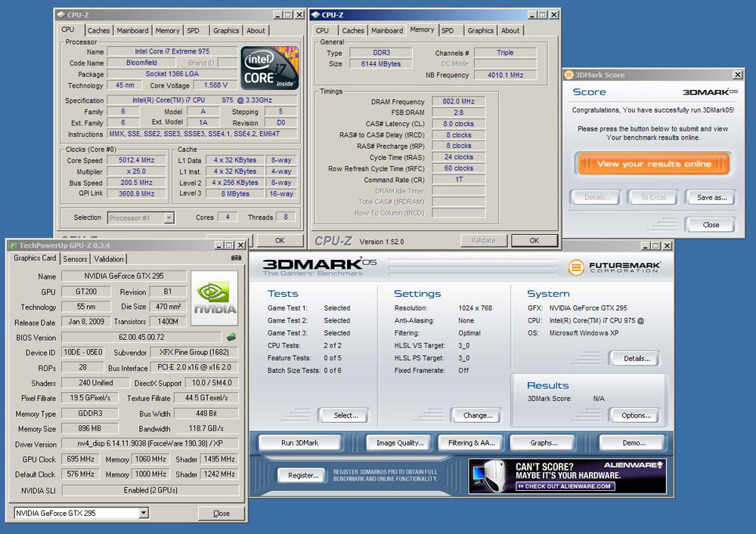Click the GPU Clock 695 MHz field

[x=80, y=459]
